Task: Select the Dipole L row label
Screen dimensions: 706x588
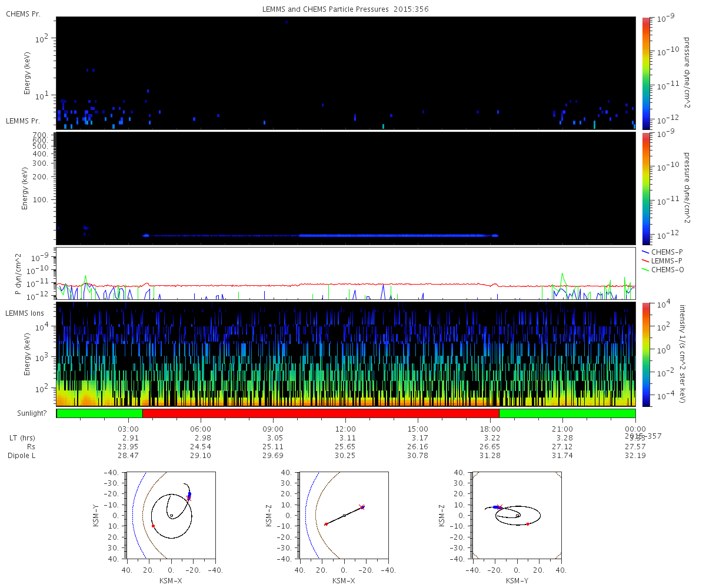Action: pos(22,456)
